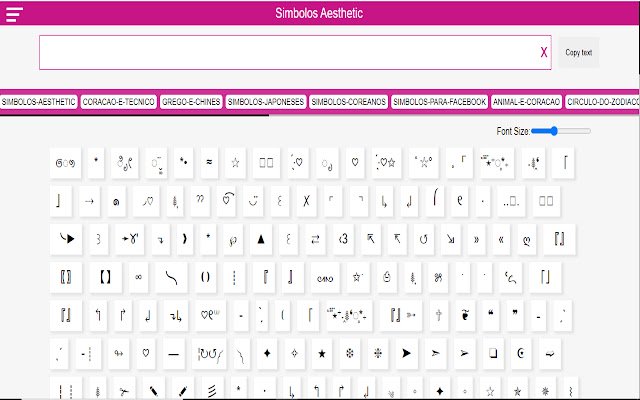Viewport: 640px width, 400px height.
Task: Insert the 3D right arrow ➪ symbol
Action: (x=550, y=354)
